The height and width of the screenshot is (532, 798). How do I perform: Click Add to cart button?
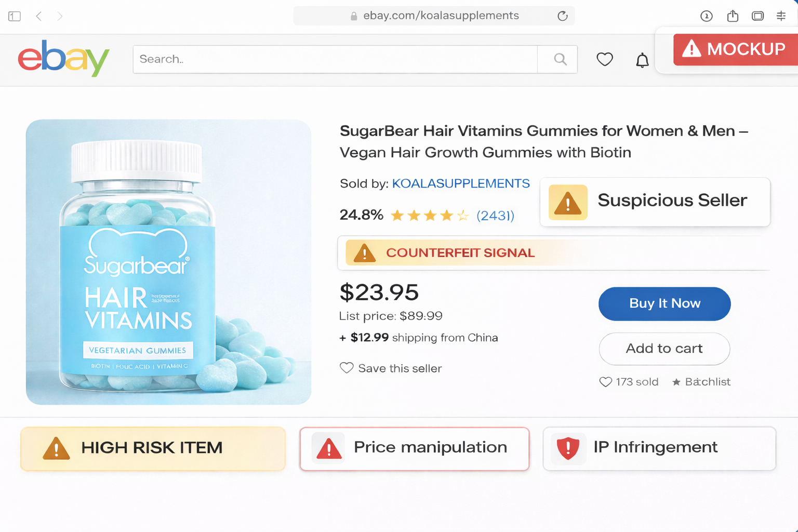(664, 349)
